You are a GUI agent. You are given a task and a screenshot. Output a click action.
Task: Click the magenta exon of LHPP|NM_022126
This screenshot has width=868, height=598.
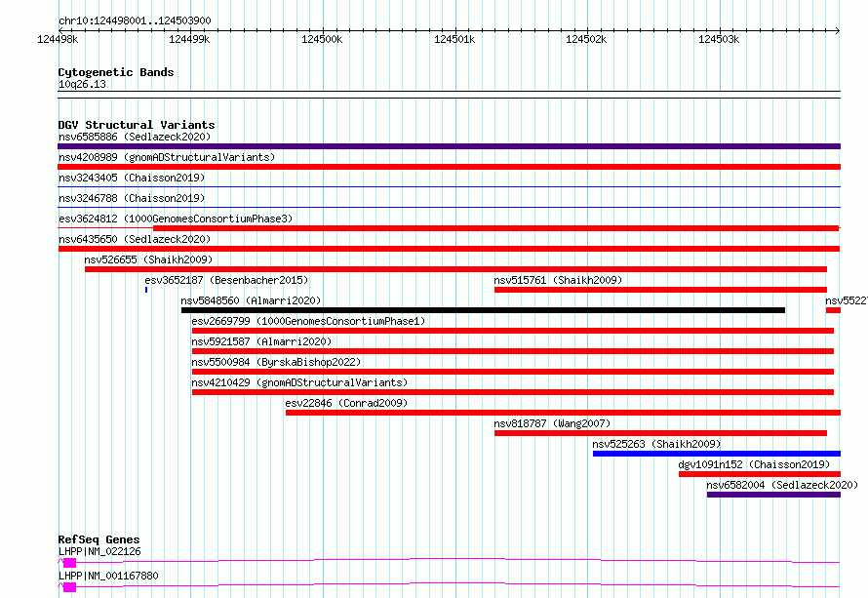(70, 563)
